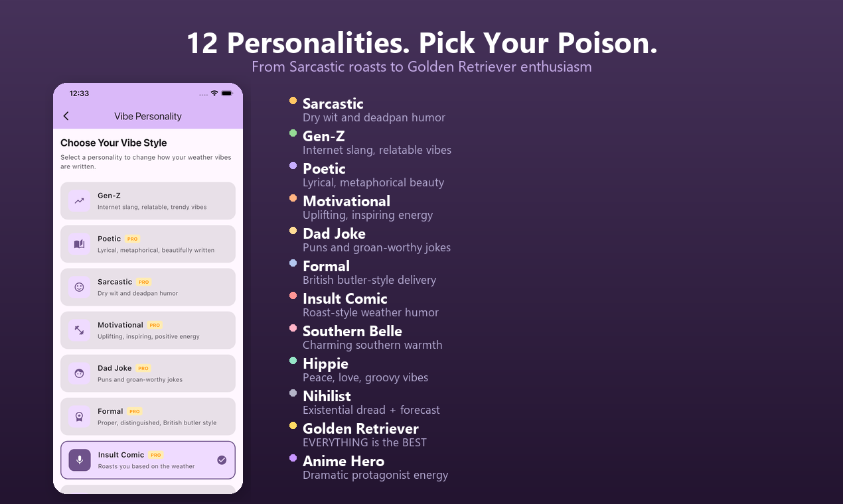Tap the Insult Comic microphone icon
Image resolution: width=843 pixels, height=504 pixels.
(80, 460)
